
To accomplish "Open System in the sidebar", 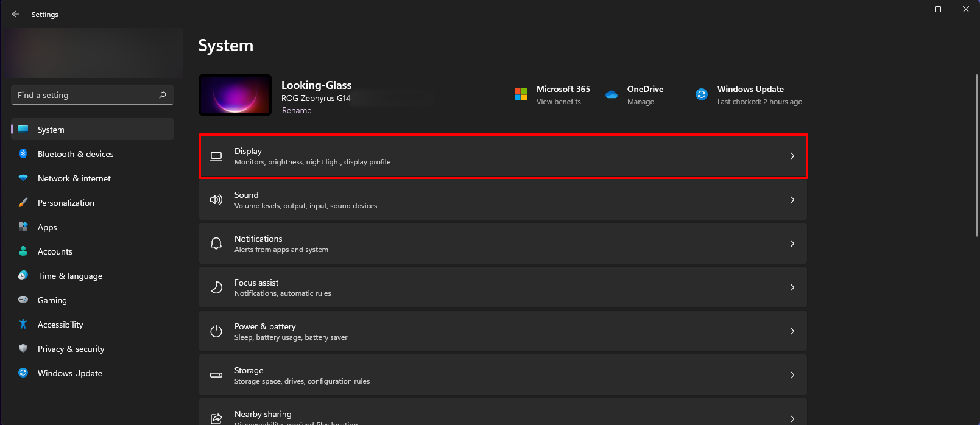I will [93, 129].
